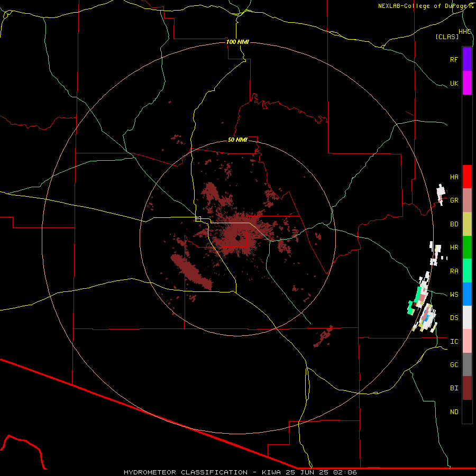Click the BI legend label

click(x=454, y=388)
